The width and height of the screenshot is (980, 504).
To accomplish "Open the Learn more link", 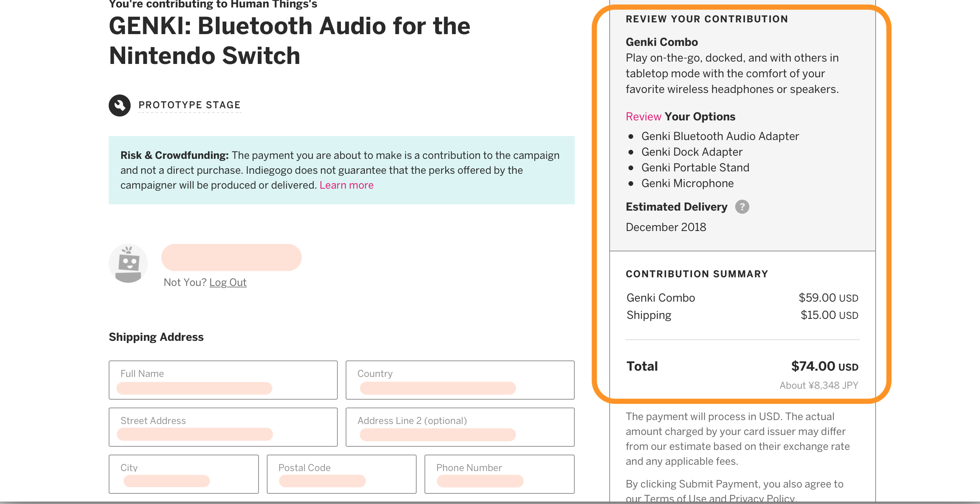I will click(346, 185).
